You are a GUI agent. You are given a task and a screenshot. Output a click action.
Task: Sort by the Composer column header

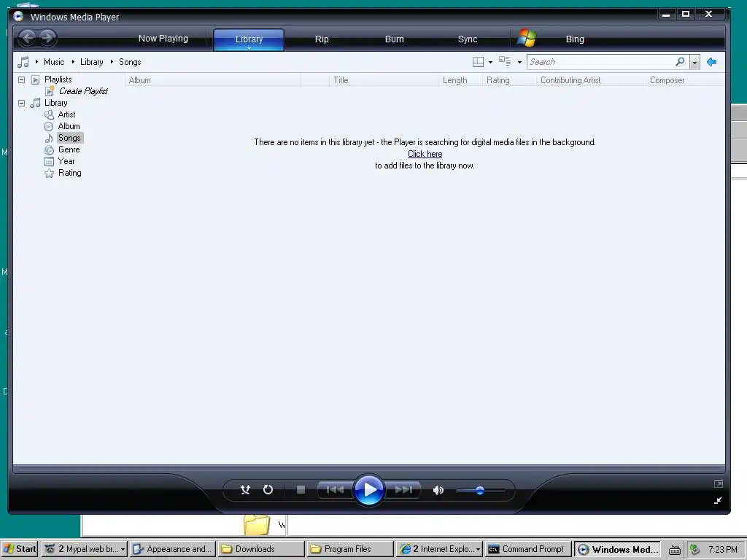[x=685, y=80]
